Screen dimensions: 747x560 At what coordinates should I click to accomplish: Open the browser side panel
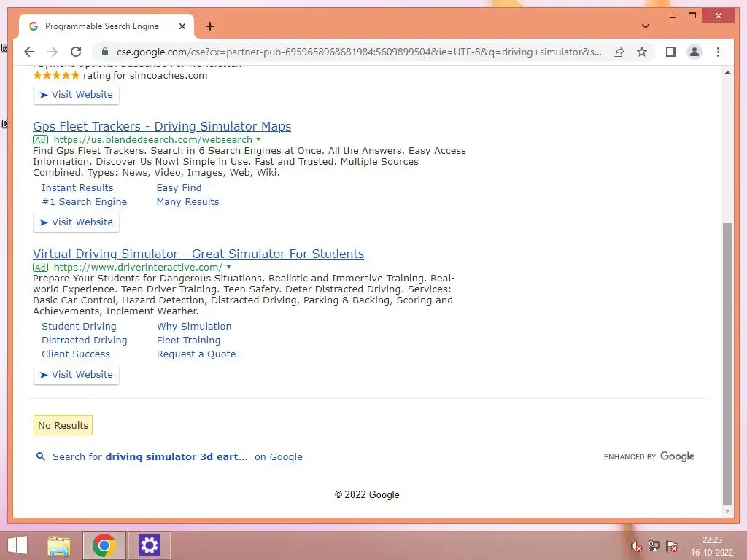[x=671, y=52]
